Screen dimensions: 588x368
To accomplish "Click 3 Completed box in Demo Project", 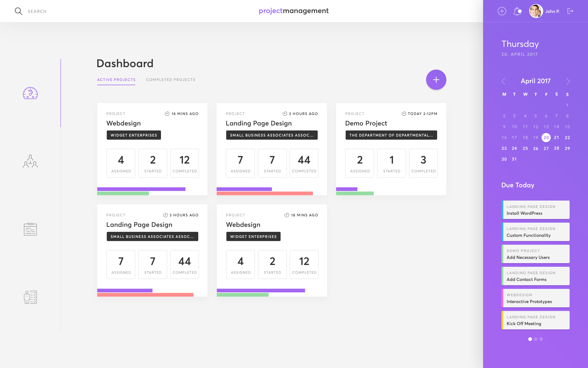I will pos(423,163).
